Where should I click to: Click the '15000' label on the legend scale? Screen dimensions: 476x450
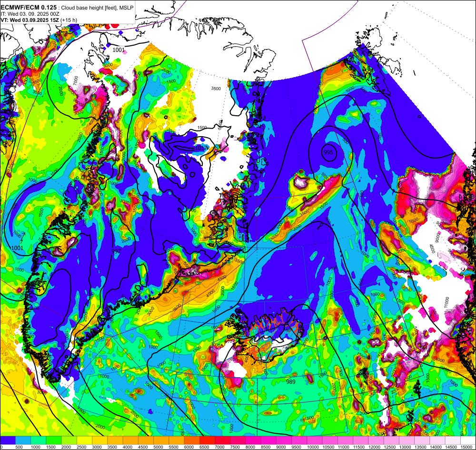point(466,447)
